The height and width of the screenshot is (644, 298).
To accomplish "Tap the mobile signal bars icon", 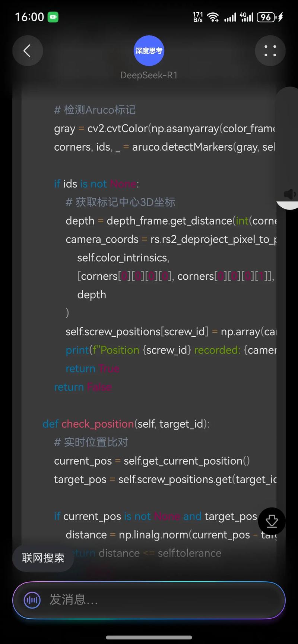I will [x=230, y=17].
